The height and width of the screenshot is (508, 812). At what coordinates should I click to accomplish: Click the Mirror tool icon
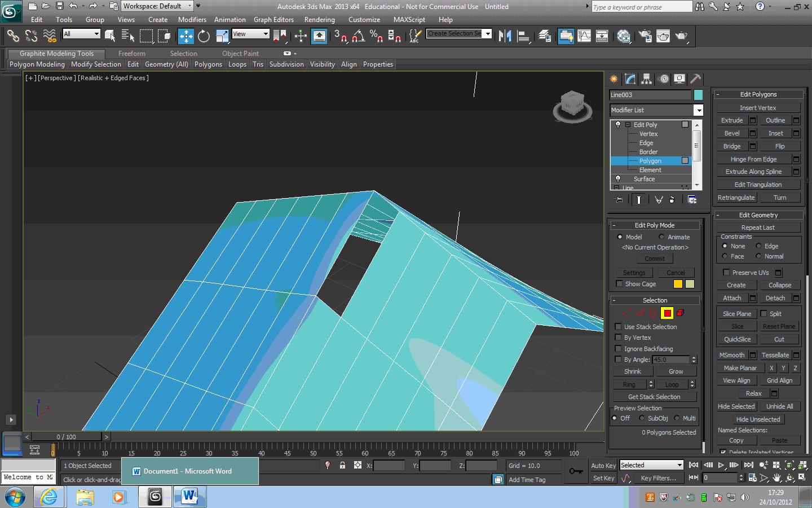505,37
